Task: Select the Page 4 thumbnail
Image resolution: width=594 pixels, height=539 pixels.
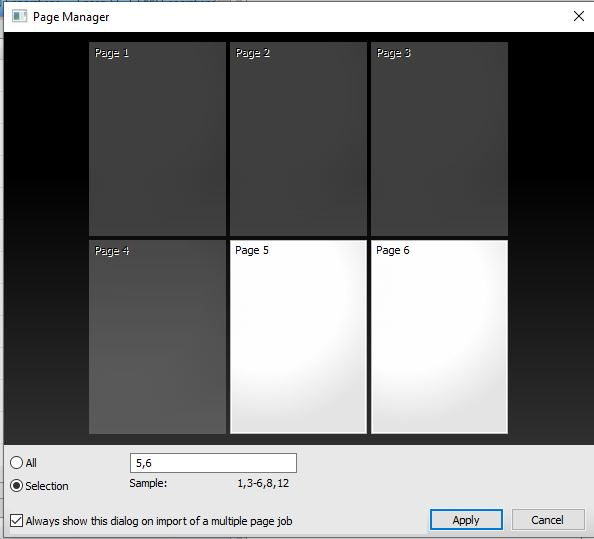Action: pyautogui.click(x=157, y=337)
